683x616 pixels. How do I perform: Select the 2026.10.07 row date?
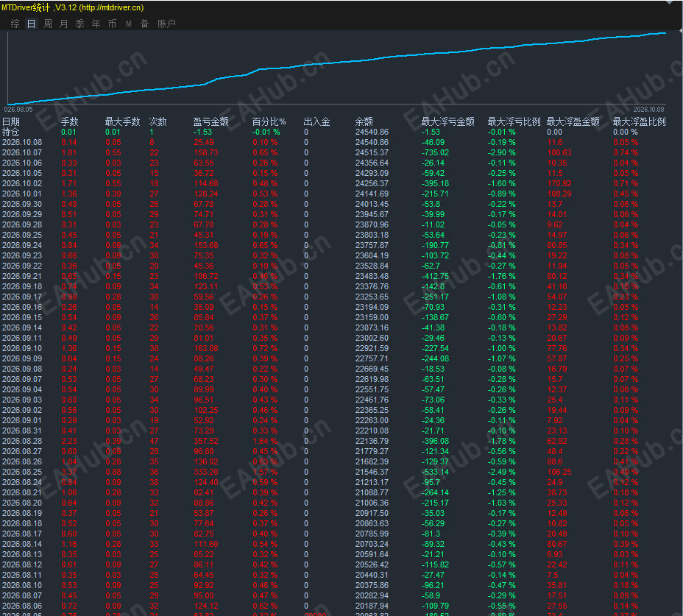pos(22,152)
